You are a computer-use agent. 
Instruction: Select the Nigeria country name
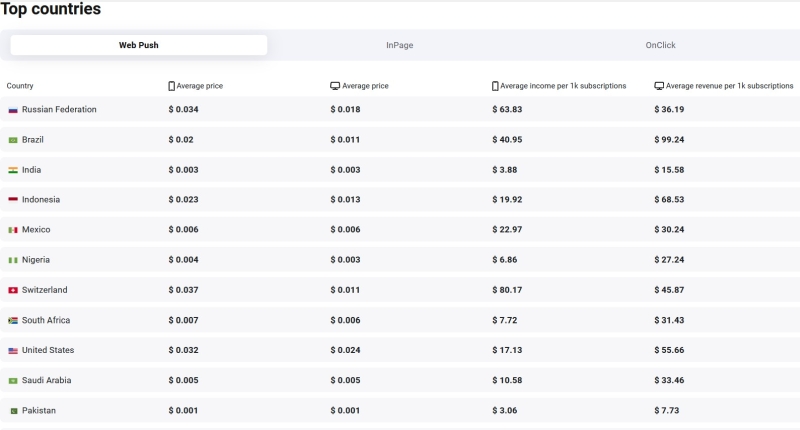coord(36,260)
